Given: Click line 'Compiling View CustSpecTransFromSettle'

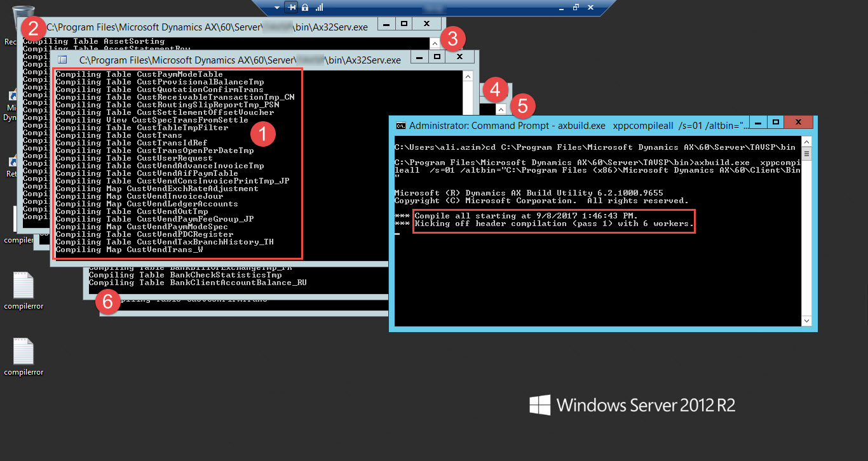Looking at the screenshot, I should [152, 120].
